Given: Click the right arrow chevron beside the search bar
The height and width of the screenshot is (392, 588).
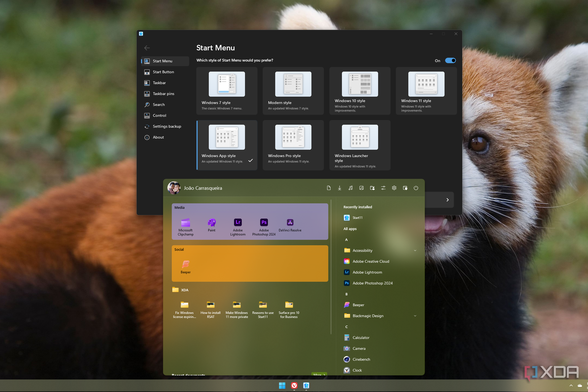Looking at the screenshot, I should click(447, 200).
